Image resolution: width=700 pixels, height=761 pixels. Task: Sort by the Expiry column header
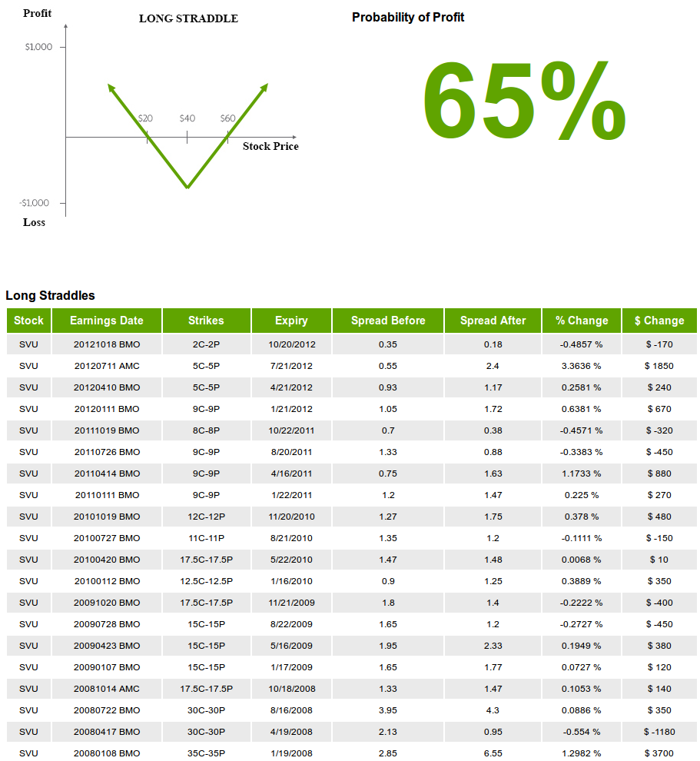pos(290,321)
